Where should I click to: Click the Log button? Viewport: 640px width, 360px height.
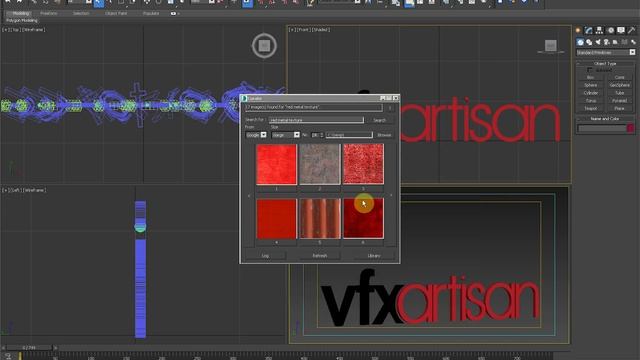[x=265, y=256]
